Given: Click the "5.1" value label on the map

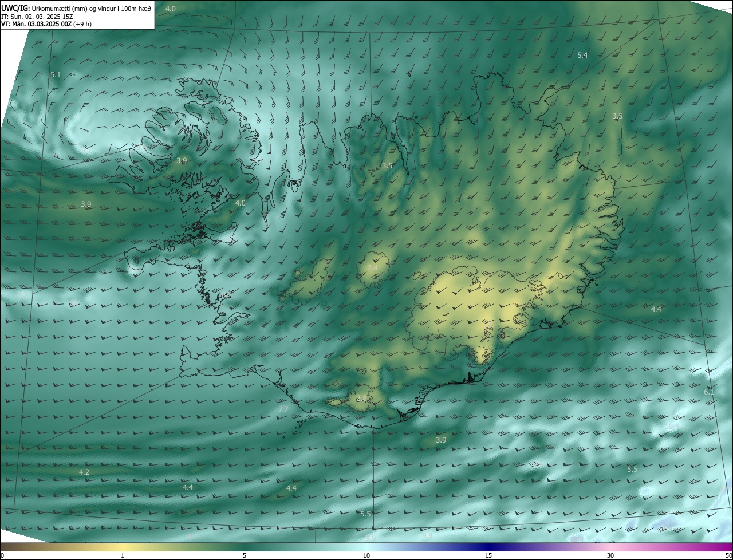Looking at the screenshot, I should (56, 75).
